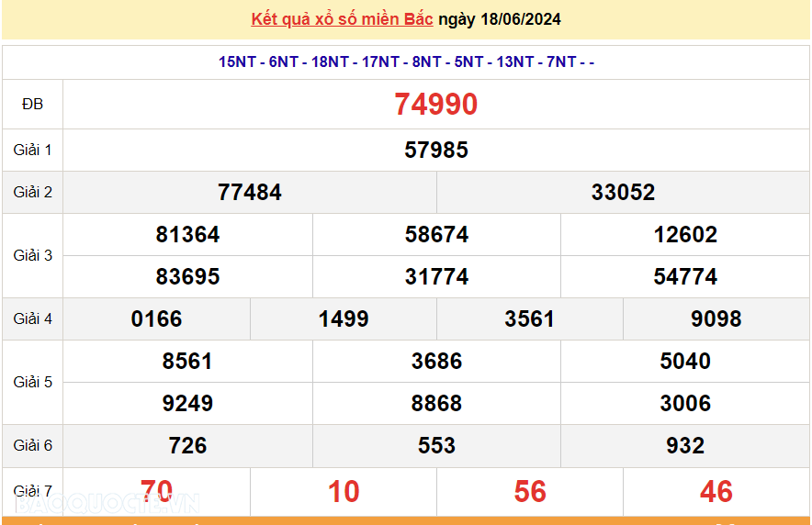Click second prize number 33052
Screen dimensions: 812x525
pos(623,192)
